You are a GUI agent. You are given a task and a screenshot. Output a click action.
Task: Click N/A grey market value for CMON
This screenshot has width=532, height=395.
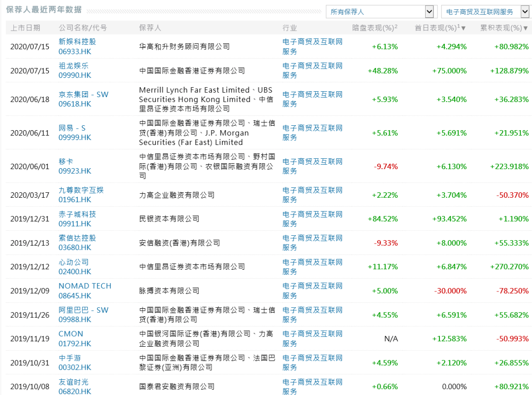pos(391,339)
